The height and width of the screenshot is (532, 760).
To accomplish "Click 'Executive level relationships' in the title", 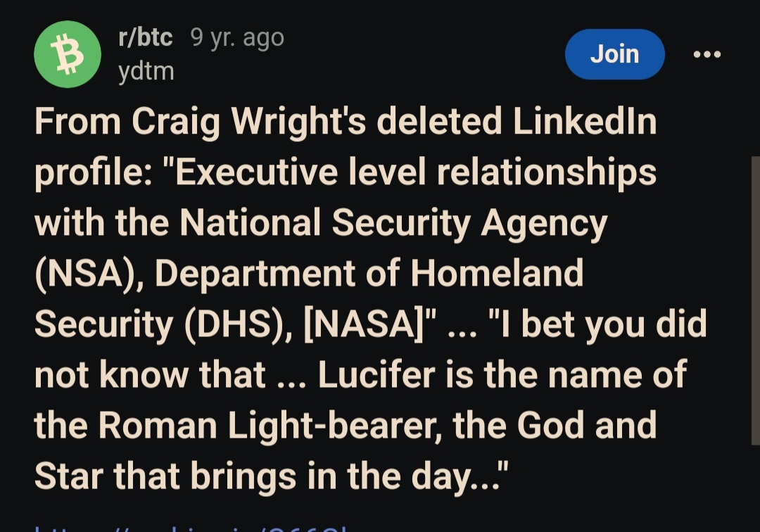I will pos(415,172).
